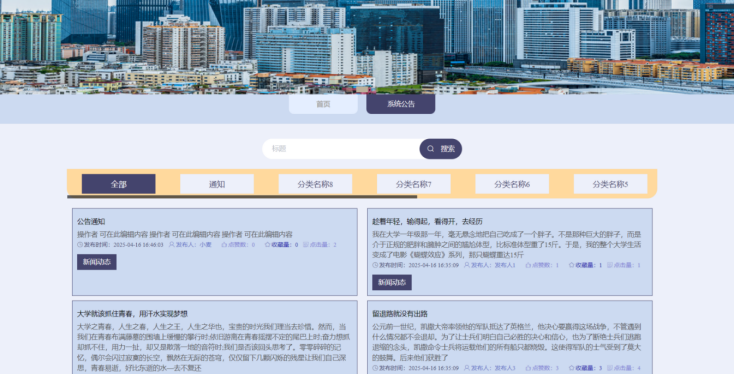Click the thumbs-up icon in the 留退路就没有出路 card
Screen dimensions: 734x375
pyautogui.click(x=528, y=368)
